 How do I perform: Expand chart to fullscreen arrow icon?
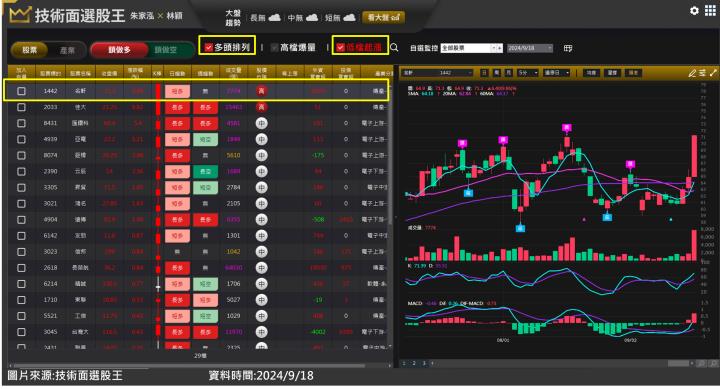tap(713, 73)
